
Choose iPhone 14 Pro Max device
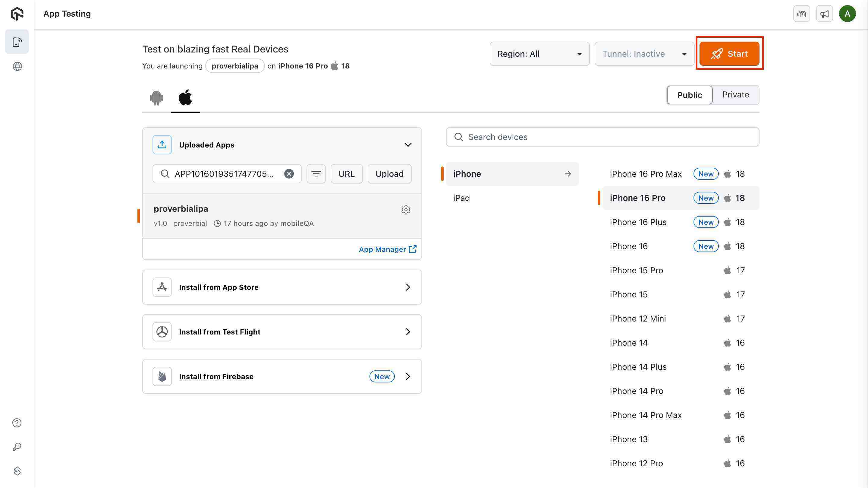point(681,415)
